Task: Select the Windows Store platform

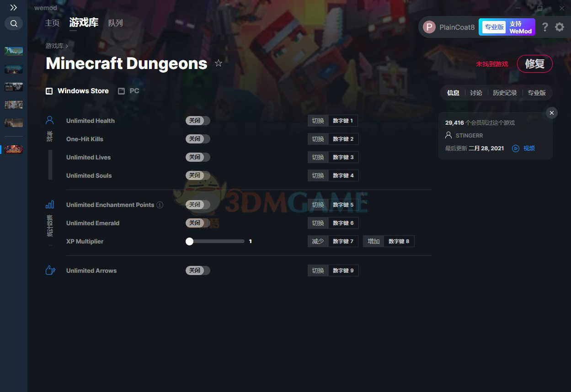Action: pos(77,91)
